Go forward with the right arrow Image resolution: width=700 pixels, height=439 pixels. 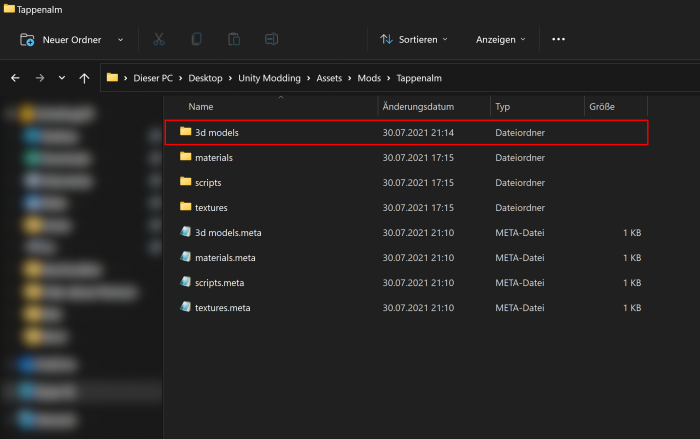click(x=40, y=77)
